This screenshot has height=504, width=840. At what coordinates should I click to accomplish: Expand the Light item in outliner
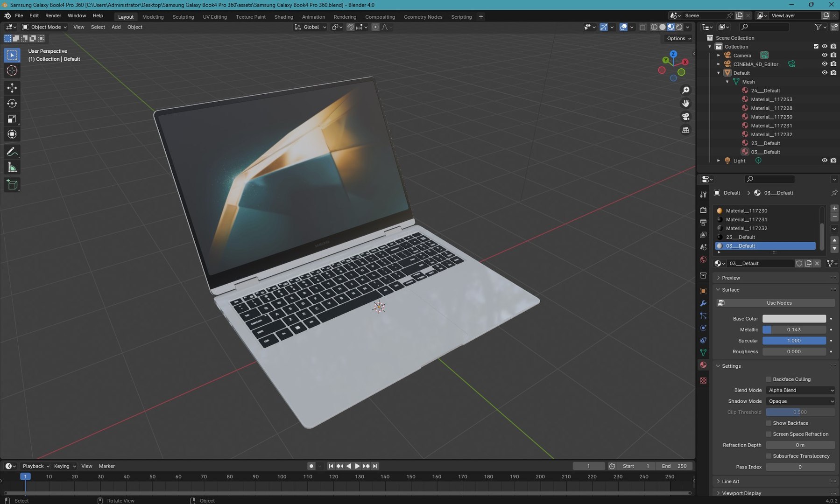click(x=719, y=161)
